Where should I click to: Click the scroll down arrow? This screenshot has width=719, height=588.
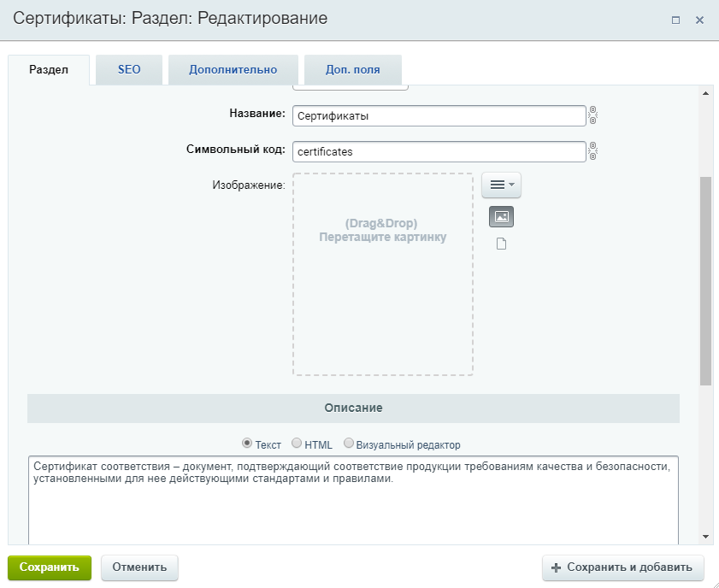(x=705, y=537)
